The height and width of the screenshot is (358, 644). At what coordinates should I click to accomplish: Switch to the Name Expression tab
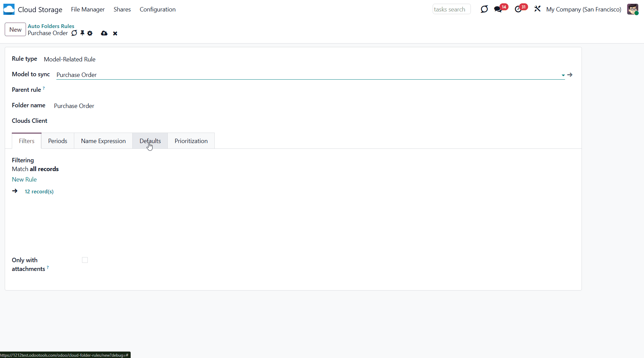103,141
